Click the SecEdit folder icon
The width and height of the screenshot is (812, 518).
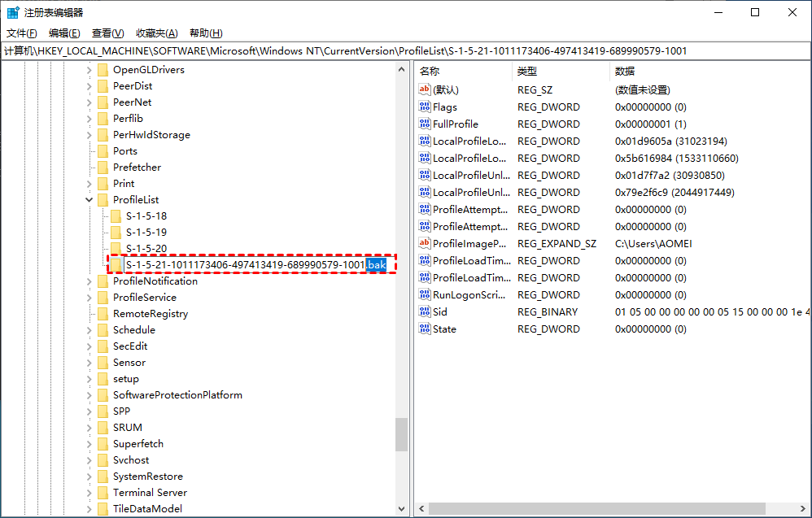click(103, 346)
